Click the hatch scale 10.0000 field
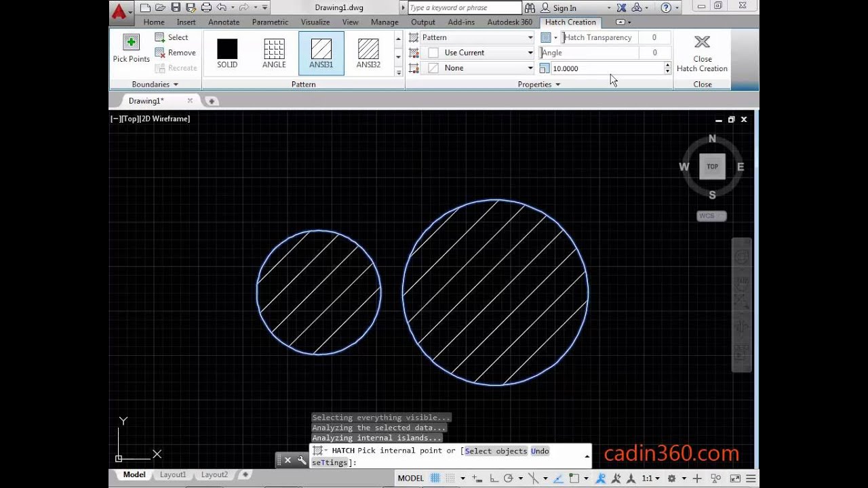 coord(607,68)
